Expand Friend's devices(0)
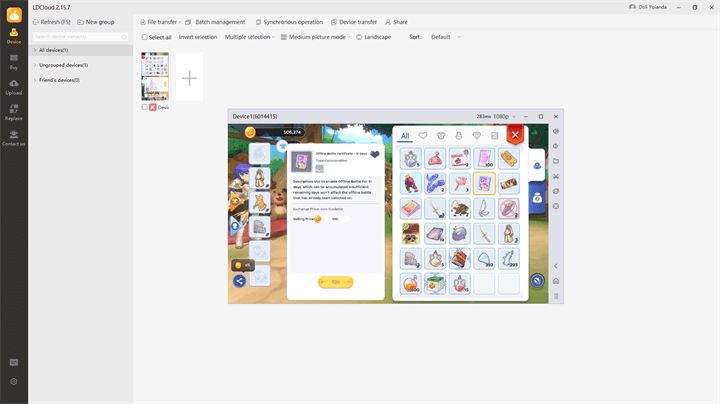720x404 pixels. (81, 80)
